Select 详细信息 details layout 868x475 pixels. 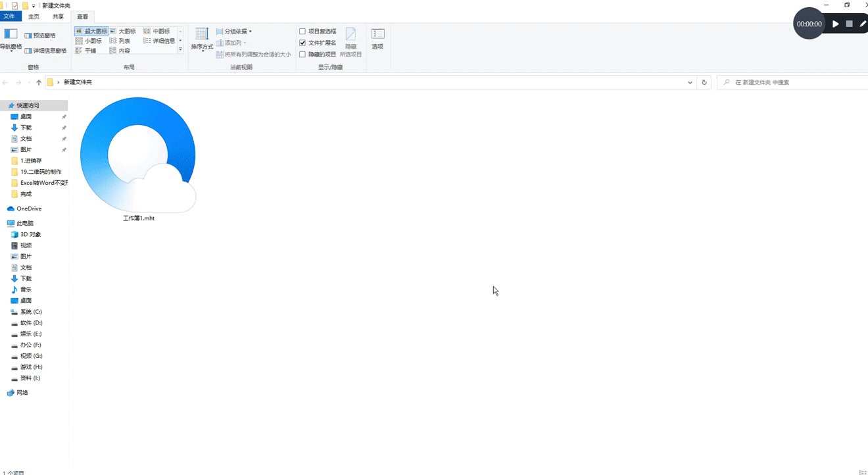pos(159,41)
